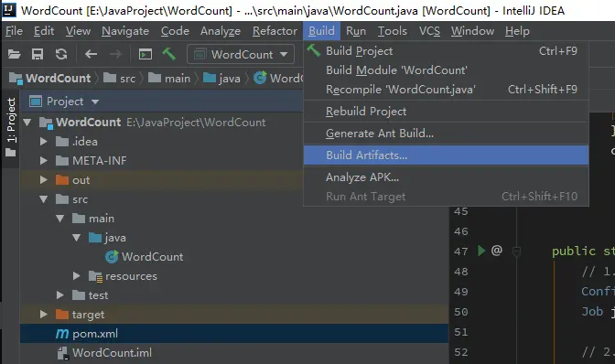Choose Build Module 'WordCount'
The height and width of the screenshot is (364, 615).
446,70
